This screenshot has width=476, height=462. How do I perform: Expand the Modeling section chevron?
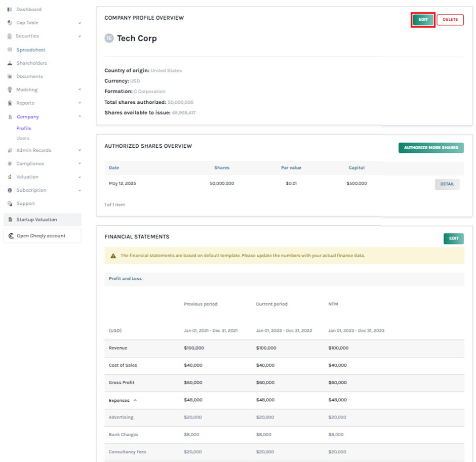[80, 90]
